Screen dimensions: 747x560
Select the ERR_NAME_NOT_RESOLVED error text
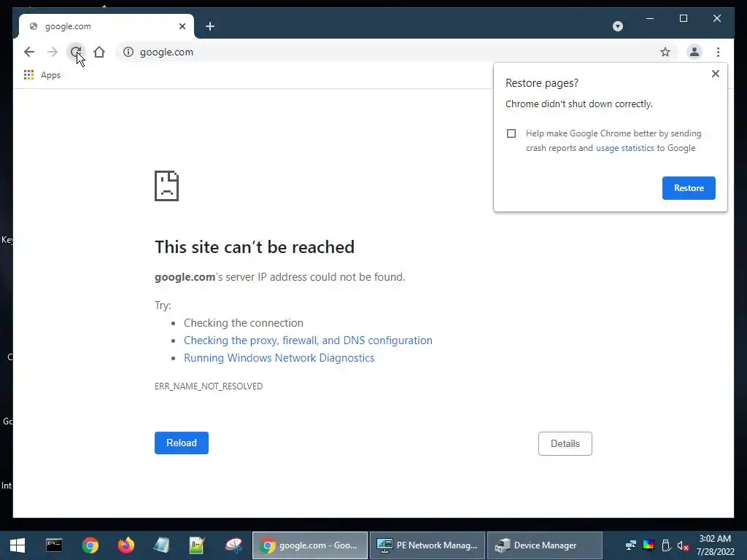tap(209, 386)
